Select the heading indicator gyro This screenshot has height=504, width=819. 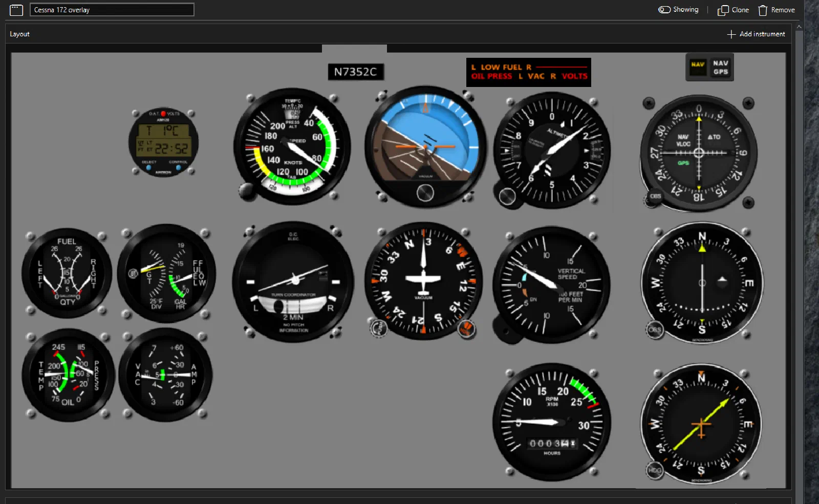423,281
